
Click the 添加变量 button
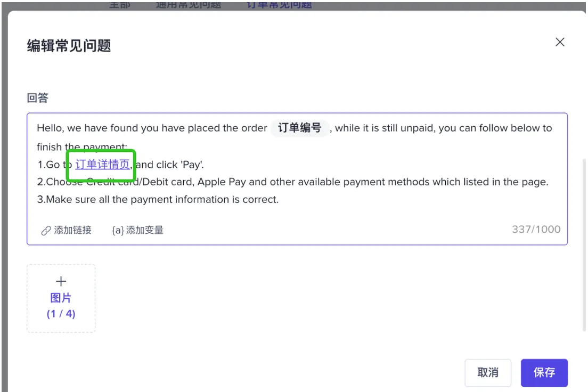(137, 230)
